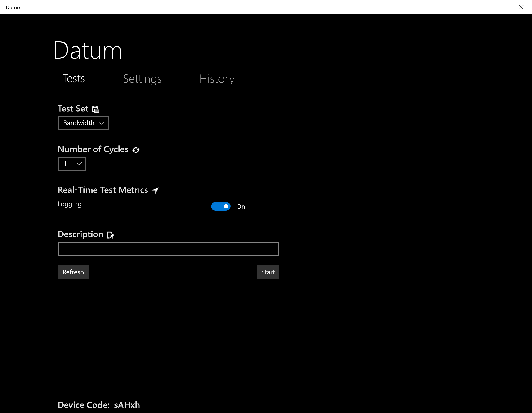Maximize the Datum window
The width and height of the screenshot is (532, 413).
[501, 7]
